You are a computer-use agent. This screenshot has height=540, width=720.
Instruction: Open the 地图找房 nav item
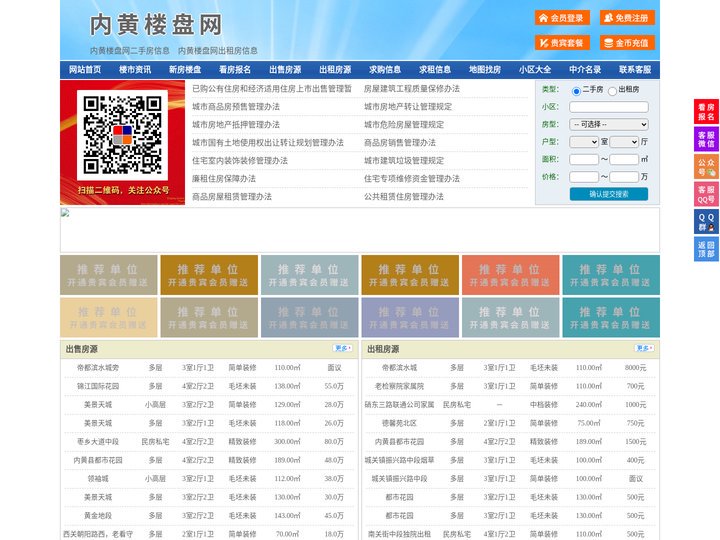(485, 70)
